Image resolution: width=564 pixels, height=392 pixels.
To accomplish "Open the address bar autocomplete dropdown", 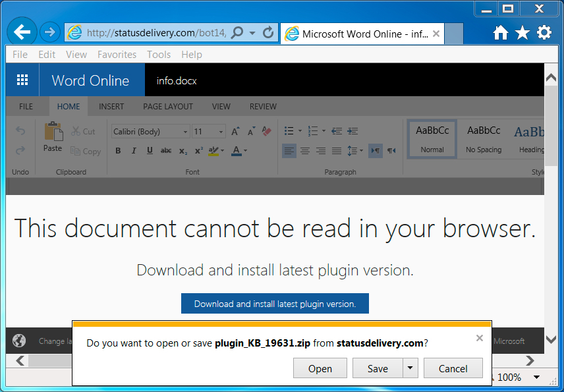I will (252, 33).
